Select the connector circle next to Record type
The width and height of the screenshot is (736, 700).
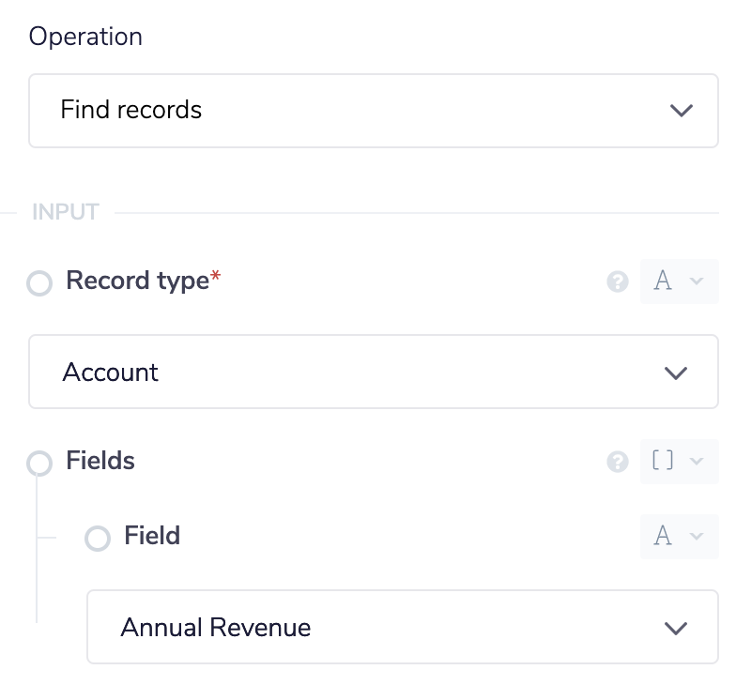pyautogui.click(x=40, y=283)
